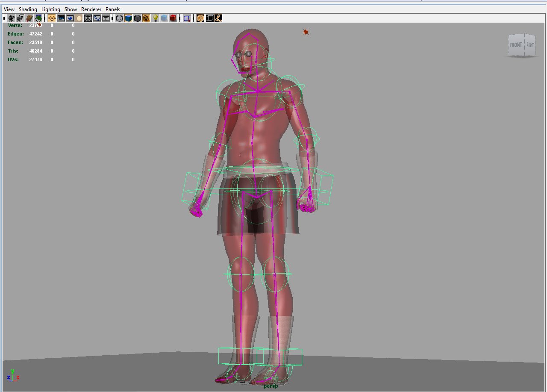This screenshot has height=392, width=547.
Task: Open the Lighting menu
Action: [50, 9]
